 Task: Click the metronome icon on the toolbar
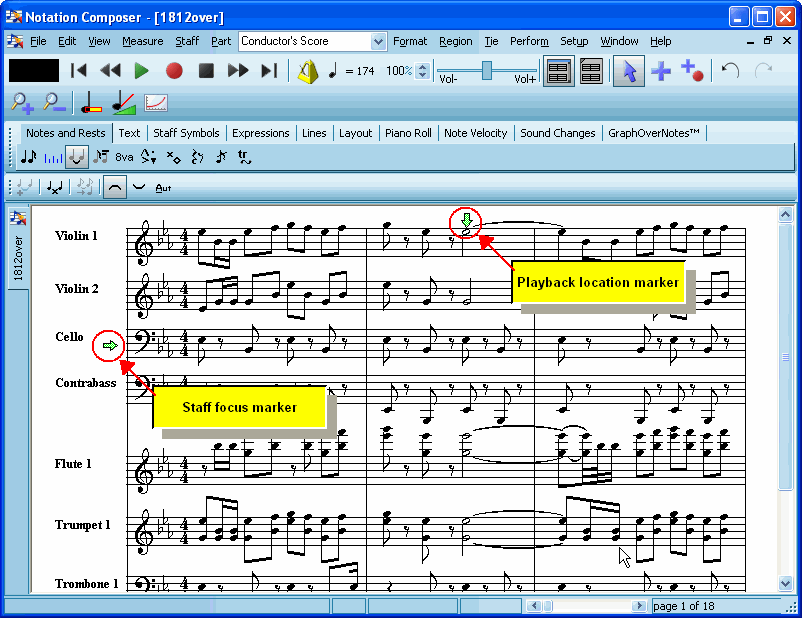[x=308, y=71]
